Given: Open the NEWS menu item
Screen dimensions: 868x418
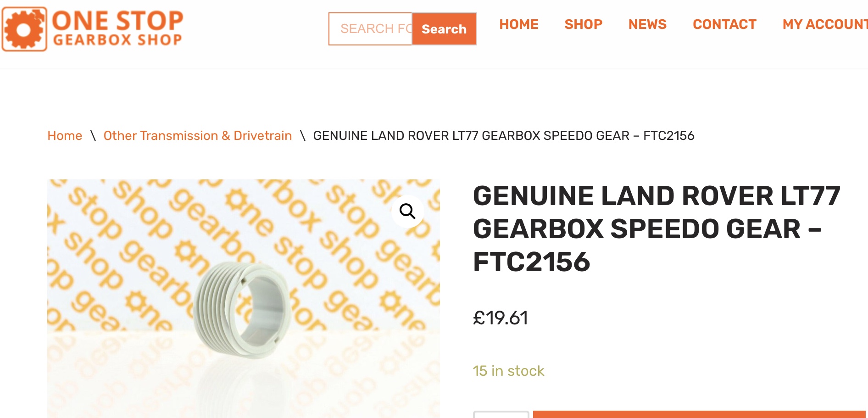Looking at the screenshot, I should click(647, 24).
